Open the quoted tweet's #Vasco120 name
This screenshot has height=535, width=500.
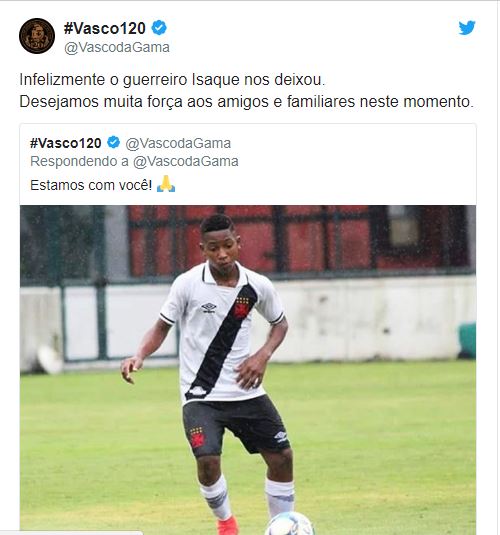[66, 143]
